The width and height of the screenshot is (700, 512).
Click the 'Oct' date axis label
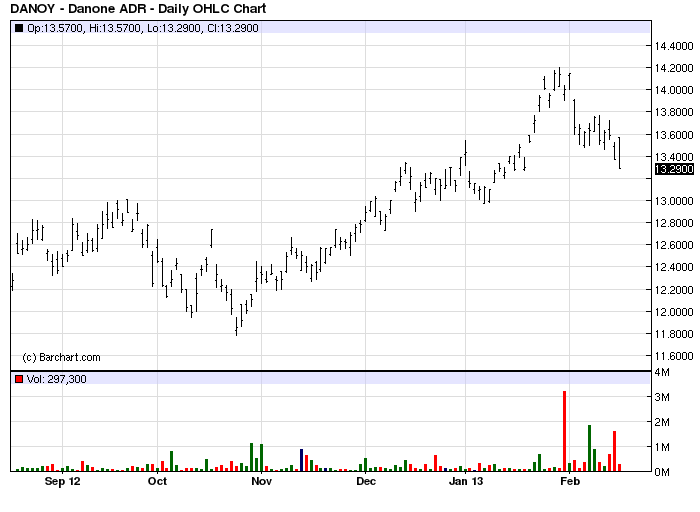[158, 481]
